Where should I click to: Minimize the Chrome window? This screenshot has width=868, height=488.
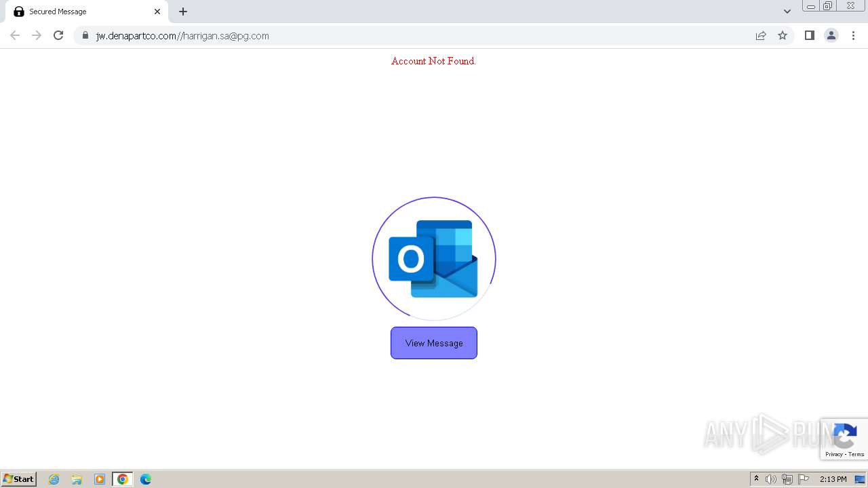click(x=810, y=6)
